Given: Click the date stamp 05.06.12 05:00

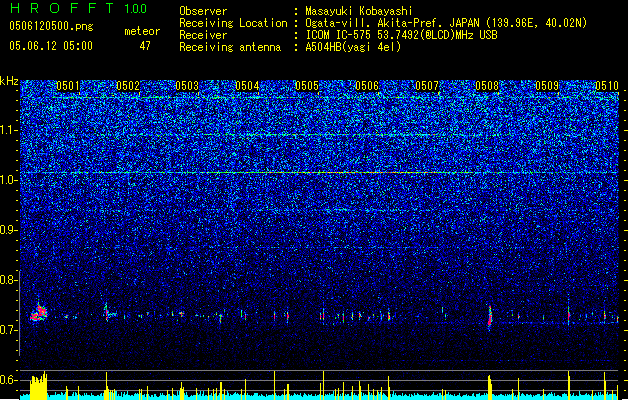Looking at the screenshot, I should pyautogui.click(x=51, y=46).
